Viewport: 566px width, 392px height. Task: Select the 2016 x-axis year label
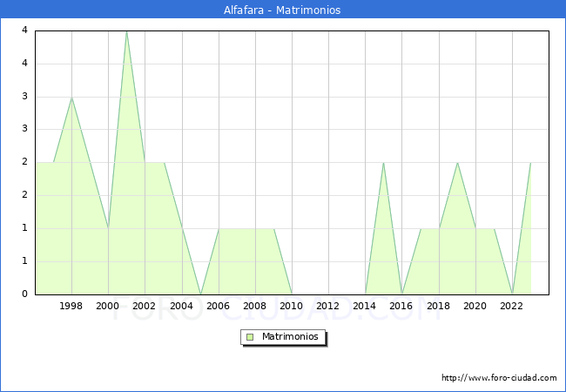click(401, 306)
